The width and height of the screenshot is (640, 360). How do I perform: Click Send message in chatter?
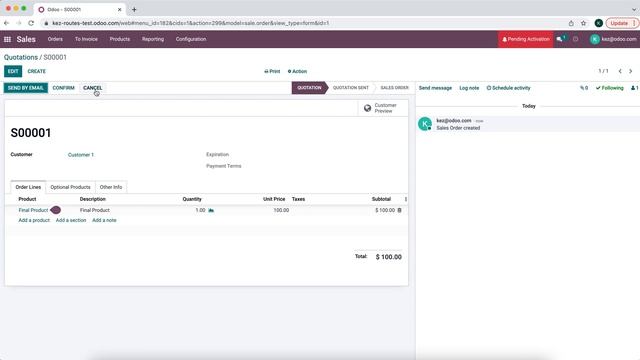[x=435, y=88]
